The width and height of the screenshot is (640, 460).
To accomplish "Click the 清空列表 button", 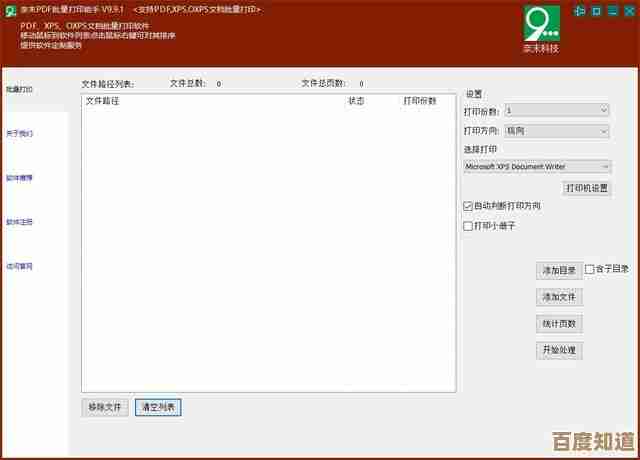I will (x=158, y=407).
